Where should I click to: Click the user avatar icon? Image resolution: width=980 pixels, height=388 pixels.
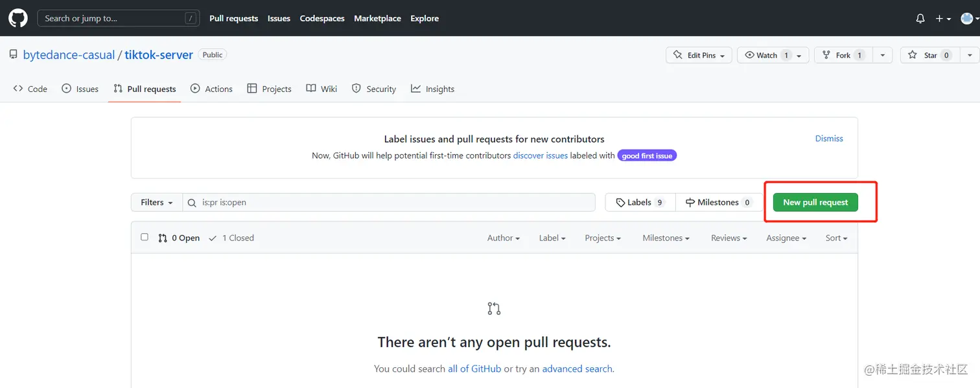966,19
